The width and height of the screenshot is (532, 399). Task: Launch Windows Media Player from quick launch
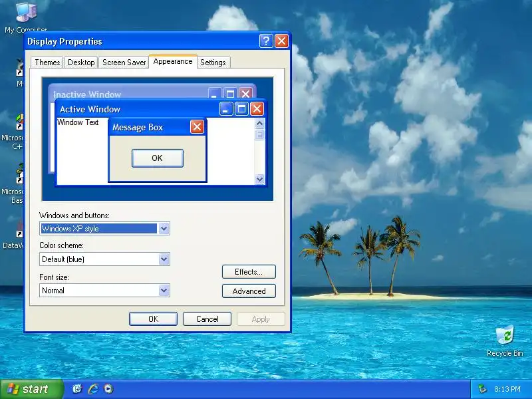tap(108, 389)
